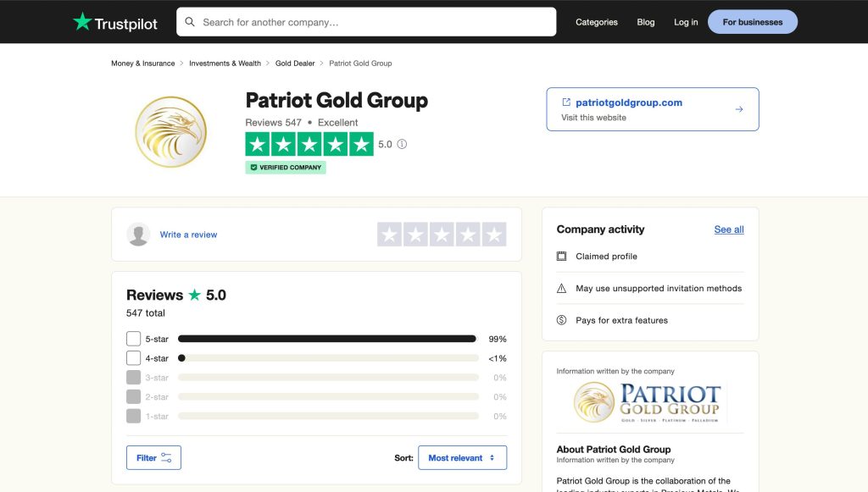
Task: Click the For businesses button
Action: 752,22
